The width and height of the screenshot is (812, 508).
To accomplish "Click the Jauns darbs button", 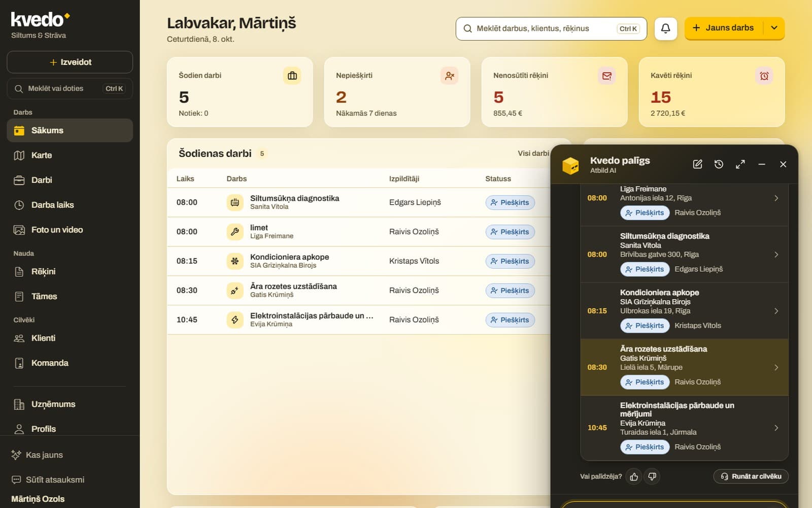I will (x=724, y=28).
